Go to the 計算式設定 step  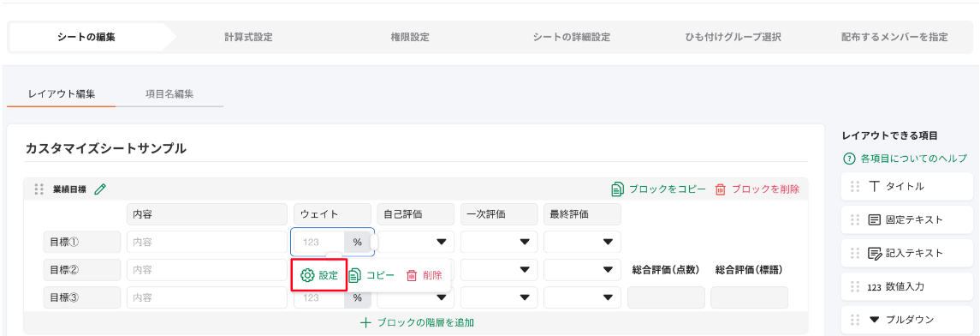(x=248, y=37)
